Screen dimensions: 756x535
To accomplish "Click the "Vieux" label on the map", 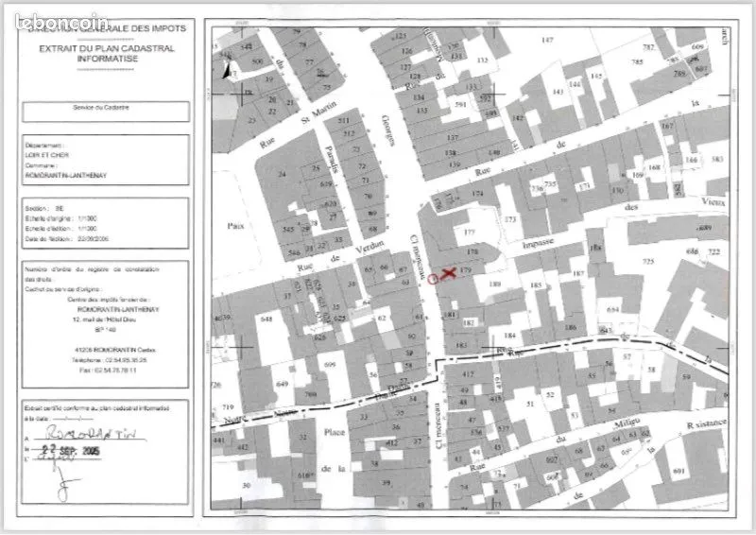I will (713, 201).
